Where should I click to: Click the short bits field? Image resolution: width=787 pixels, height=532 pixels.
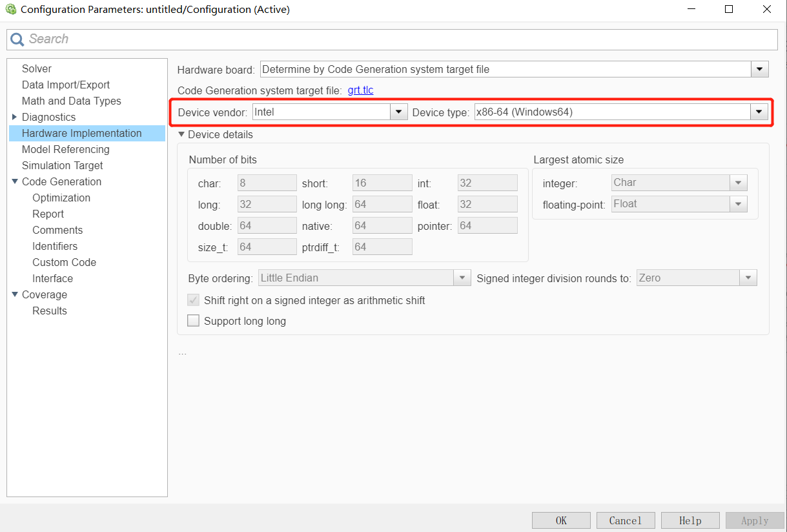coord(382,183)
